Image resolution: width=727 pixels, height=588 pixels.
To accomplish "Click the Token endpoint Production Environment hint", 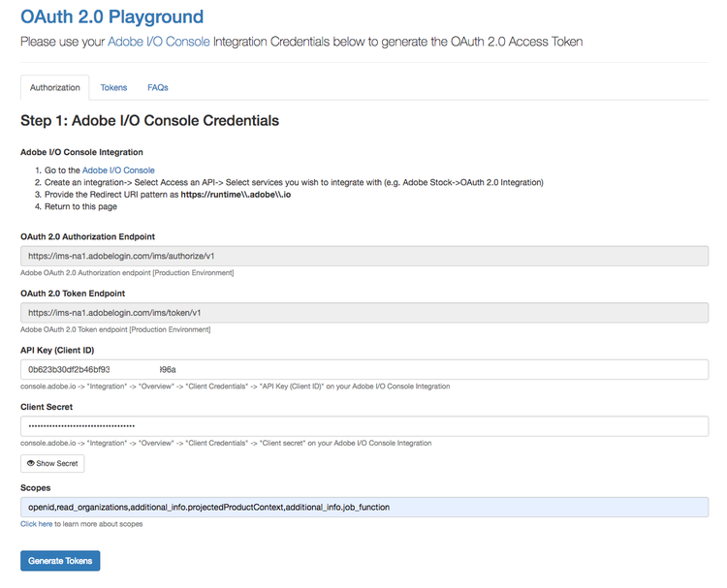I will pos(115,330).
